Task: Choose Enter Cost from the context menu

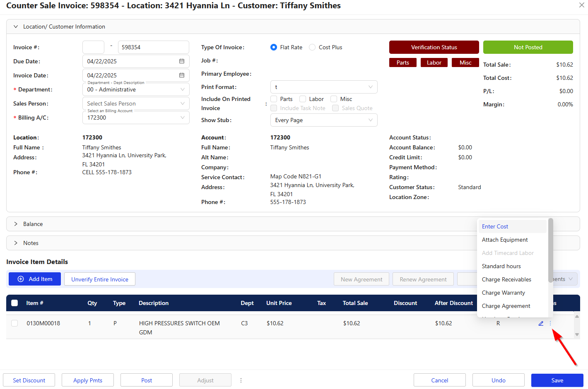Action: pyautogui.click(x=513, y=226)
